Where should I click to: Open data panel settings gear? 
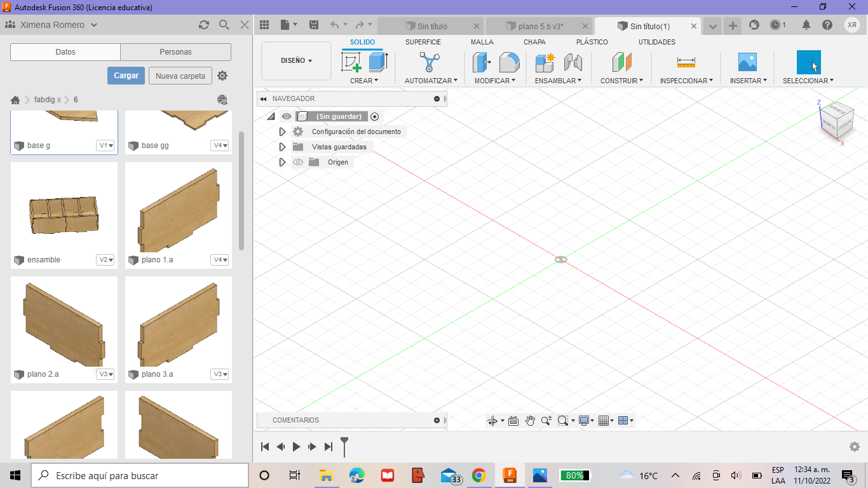(222, 76)
